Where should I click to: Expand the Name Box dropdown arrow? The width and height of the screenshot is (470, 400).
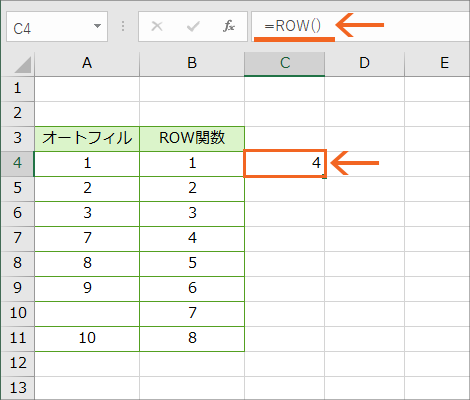(97, 26)
